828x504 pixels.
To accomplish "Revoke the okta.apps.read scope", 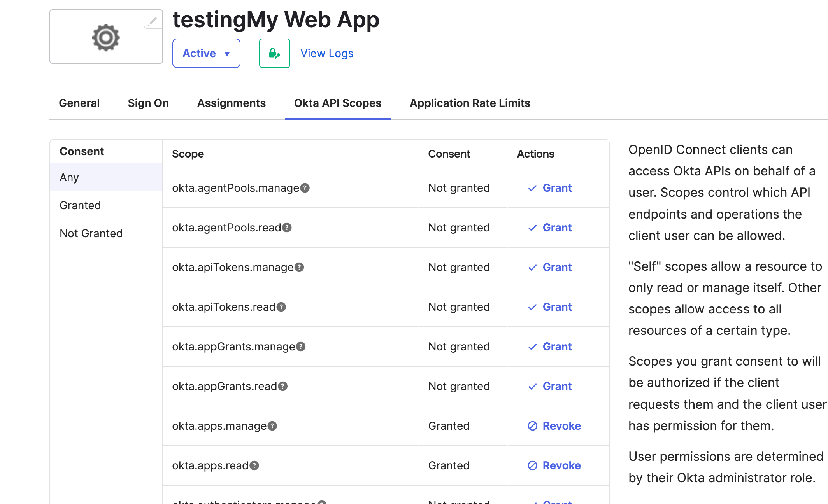I will click(x=554, y=465).
